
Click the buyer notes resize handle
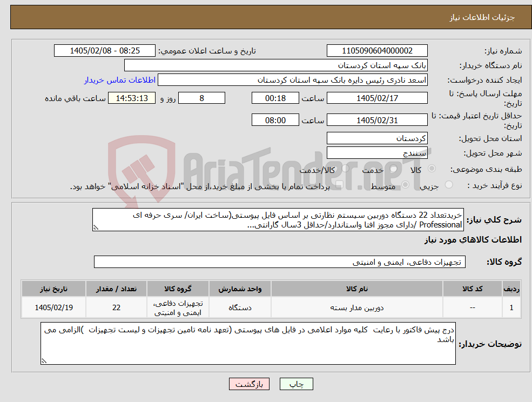44,361
